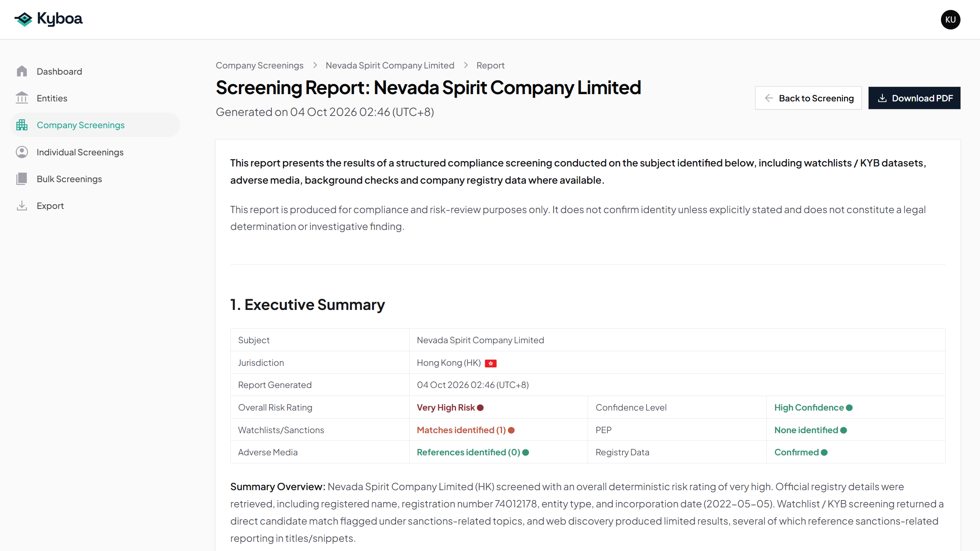Click the Hong Kong flag icon
980x551 pixels.
(491, 363)
